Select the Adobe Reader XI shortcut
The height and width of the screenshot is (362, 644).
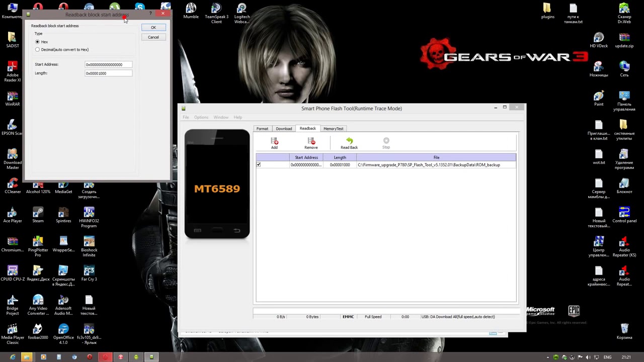click(13, 72)
